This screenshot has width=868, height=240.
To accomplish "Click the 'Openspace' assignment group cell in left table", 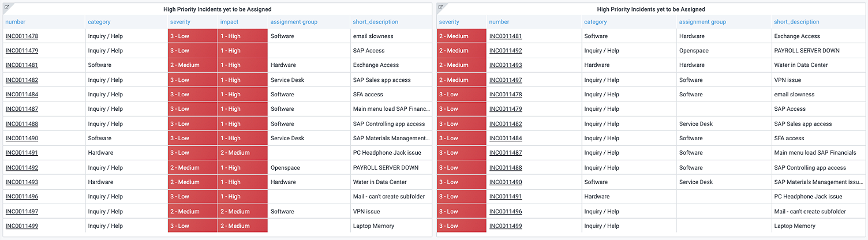I will (x=285, y=168).
